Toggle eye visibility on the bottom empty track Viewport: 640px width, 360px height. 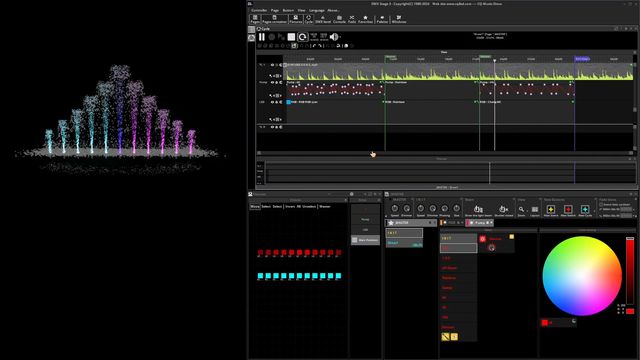pyautogui.click(x=272, y=127)
